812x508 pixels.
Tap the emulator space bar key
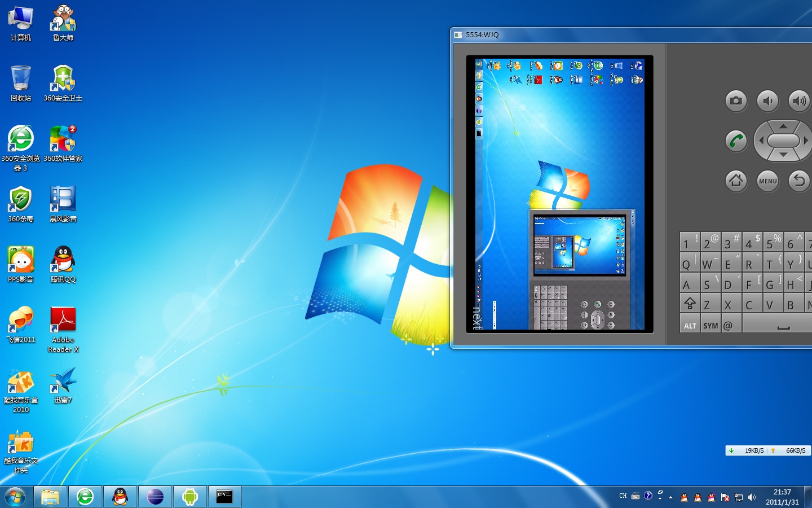tap(778, 324)
